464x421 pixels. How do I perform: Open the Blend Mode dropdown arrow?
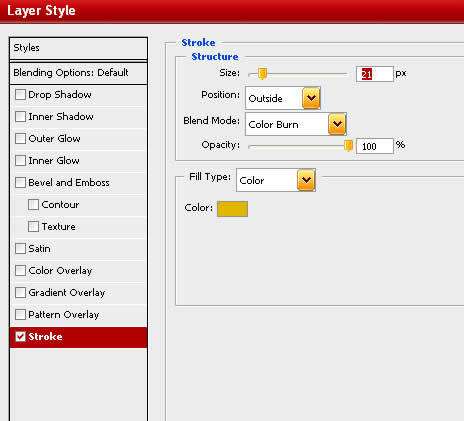337,124
